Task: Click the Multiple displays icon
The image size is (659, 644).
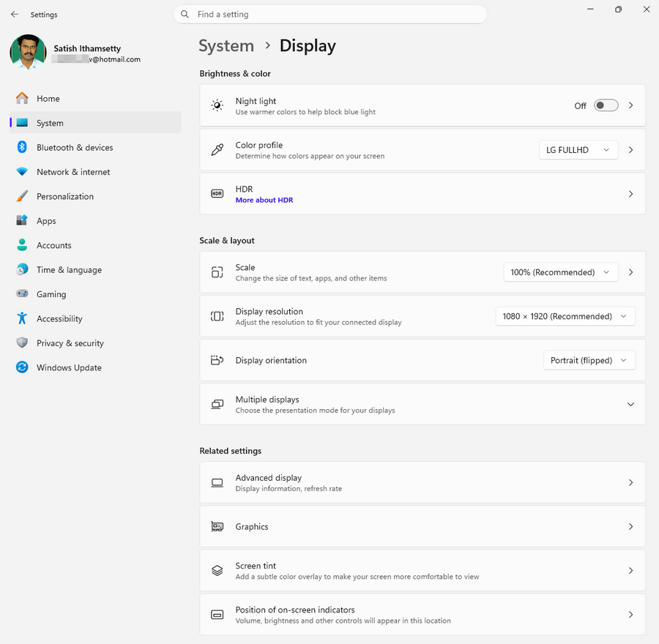Action: click(217, 404)
